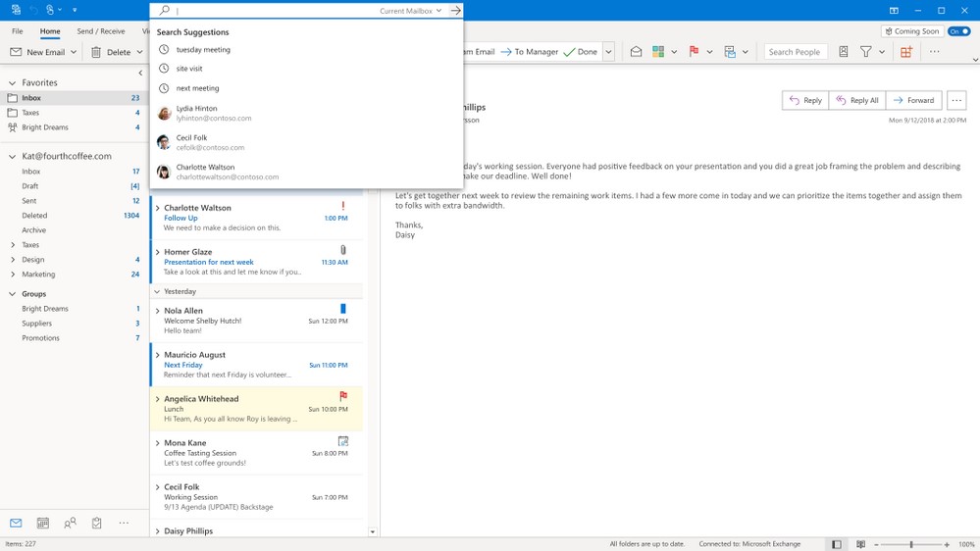Open the Address Book icon
980x551 pixels.
[x=843, y=52]
